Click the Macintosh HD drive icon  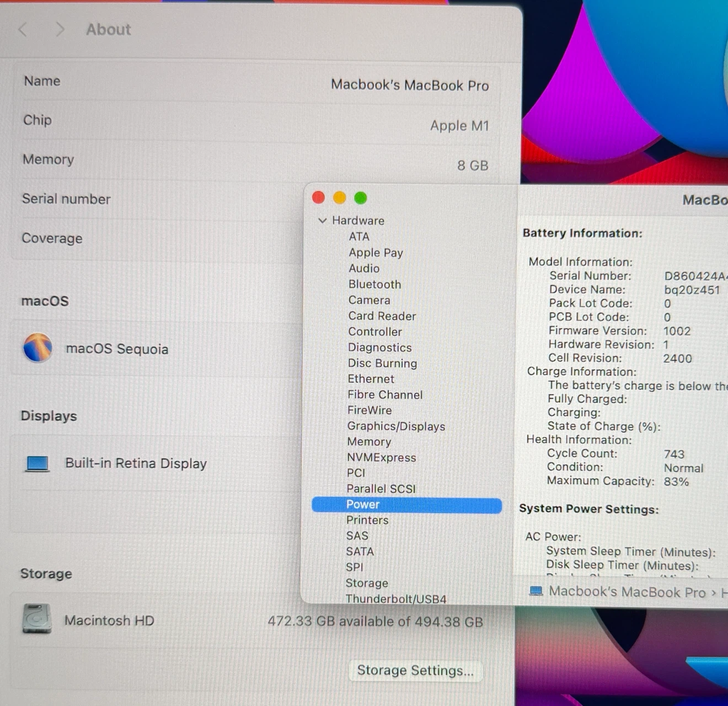point(37,618)
